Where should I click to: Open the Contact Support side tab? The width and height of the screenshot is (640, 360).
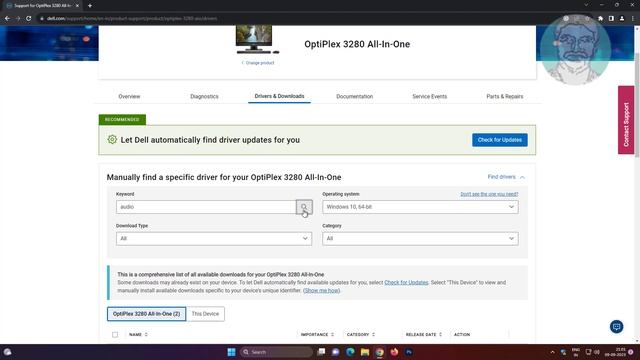coord(626,120)
